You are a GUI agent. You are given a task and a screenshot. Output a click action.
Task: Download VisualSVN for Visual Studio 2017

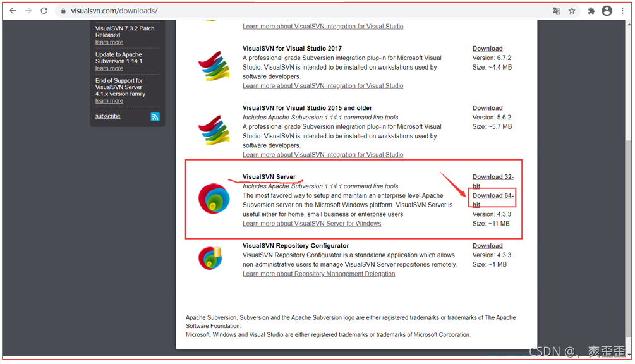point(487,48)
